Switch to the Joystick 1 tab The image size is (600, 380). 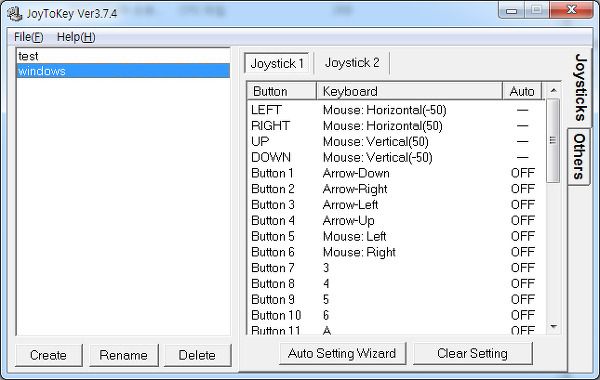tap(277, 63)
